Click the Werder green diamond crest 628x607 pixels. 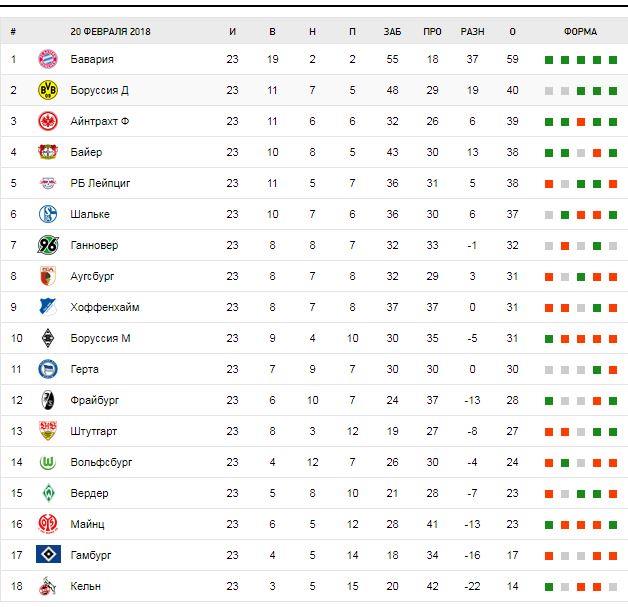point(47,493)
